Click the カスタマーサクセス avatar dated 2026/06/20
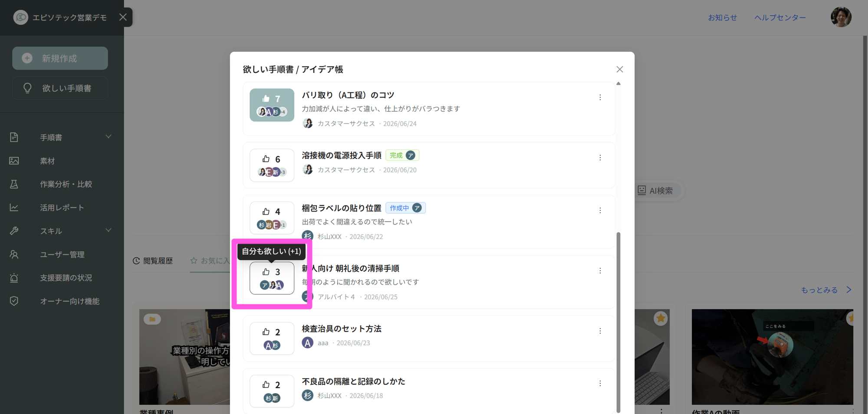This screenshot has height=414, width=868. click(x=308, y=170)
